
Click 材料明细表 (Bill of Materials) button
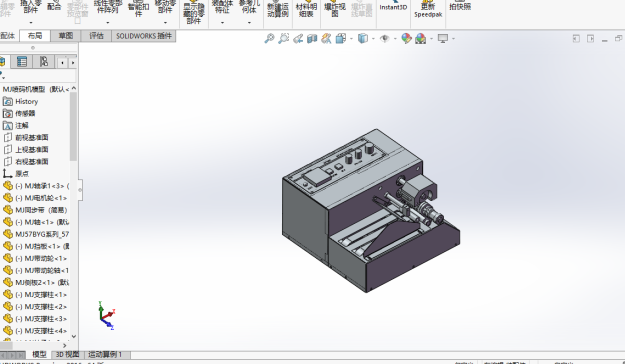coord(306,9)
